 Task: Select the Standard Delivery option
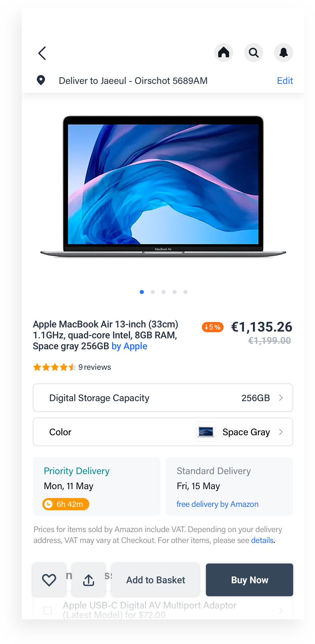[x=229, y=486]
